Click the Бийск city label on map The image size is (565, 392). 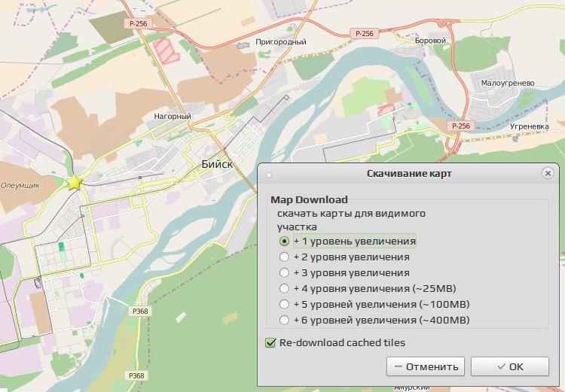(x=217, y=165)
